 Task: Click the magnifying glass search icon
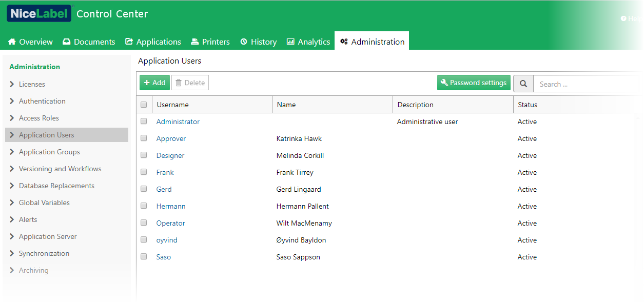pos(523,84)
